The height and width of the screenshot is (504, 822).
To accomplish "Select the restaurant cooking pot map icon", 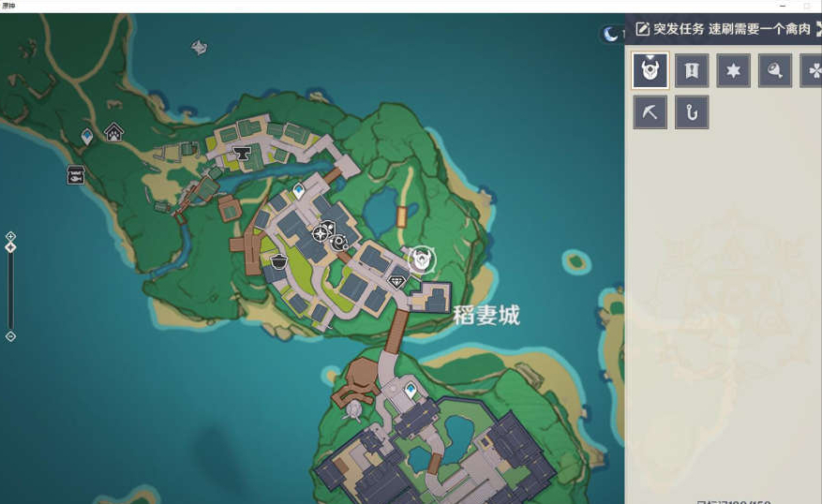I will coord(279,261).
